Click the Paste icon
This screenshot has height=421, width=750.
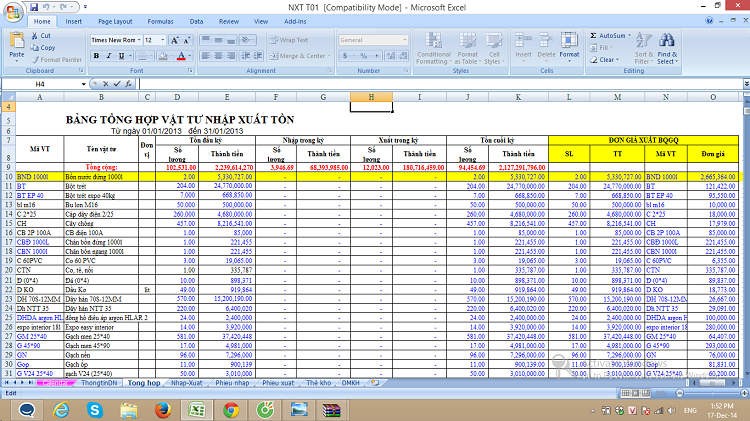click(x=17, y=42)
